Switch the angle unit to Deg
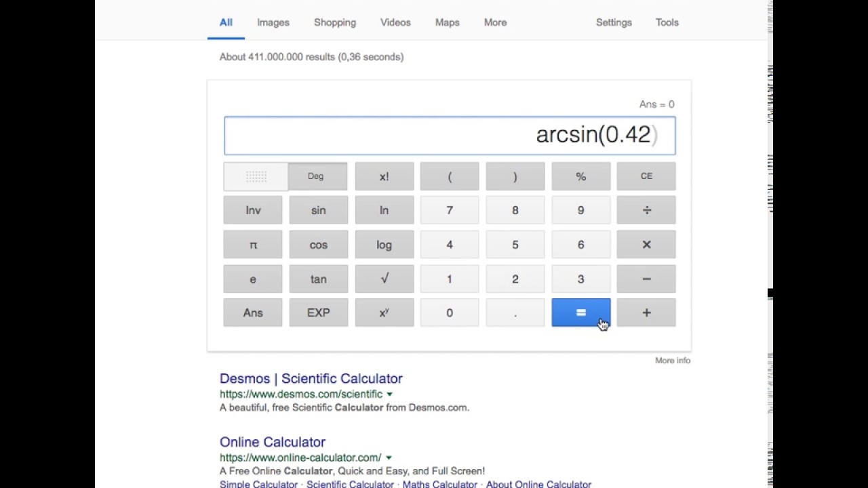This screenshot has width=868, height=488. (x=317, y=176)
